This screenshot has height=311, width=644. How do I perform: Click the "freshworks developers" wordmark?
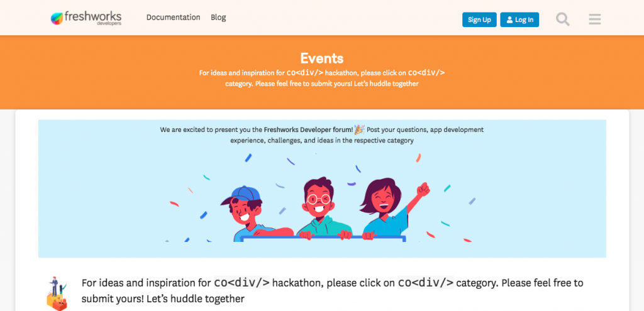point(93,18)
